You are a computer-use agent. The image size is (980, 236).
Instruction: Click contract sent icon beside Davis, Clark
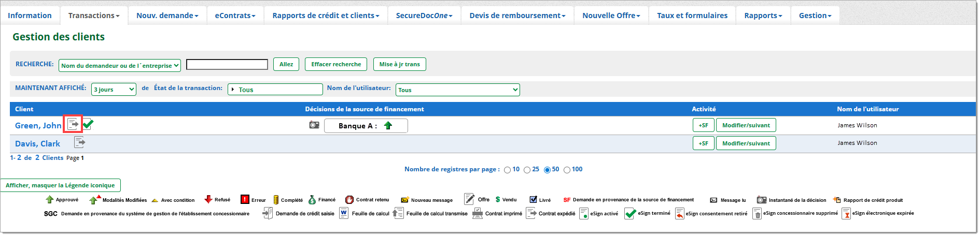pos(79,142)
